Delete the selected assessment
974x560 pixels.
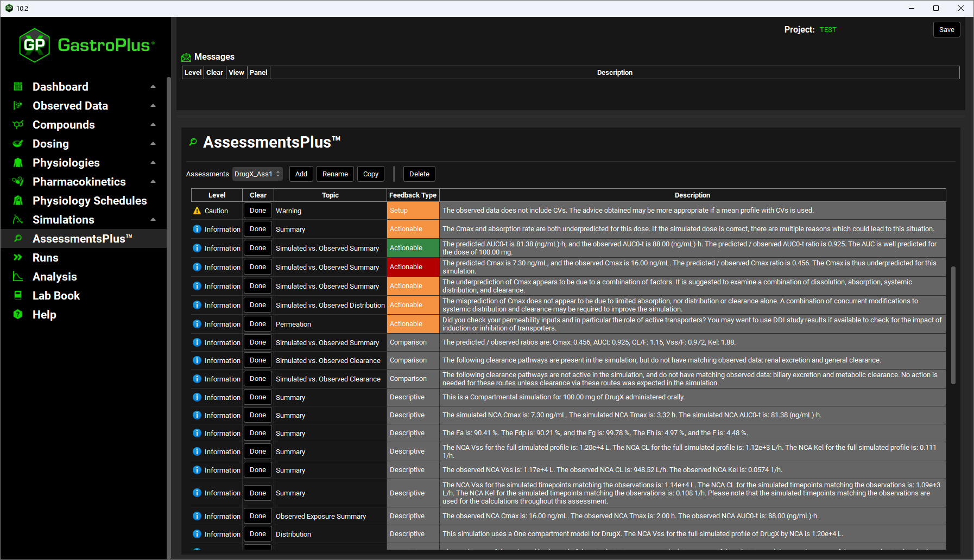pos(419,174)
